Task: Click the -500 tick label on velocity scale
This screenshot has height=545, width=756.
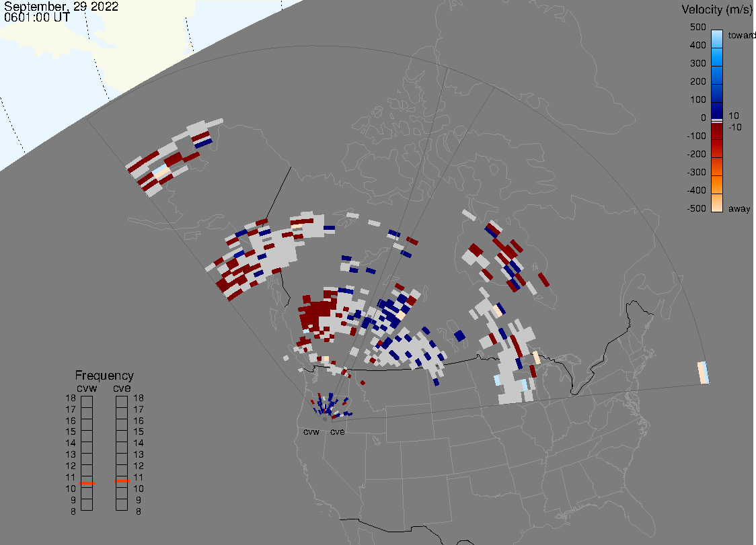Action: (696, 208)
